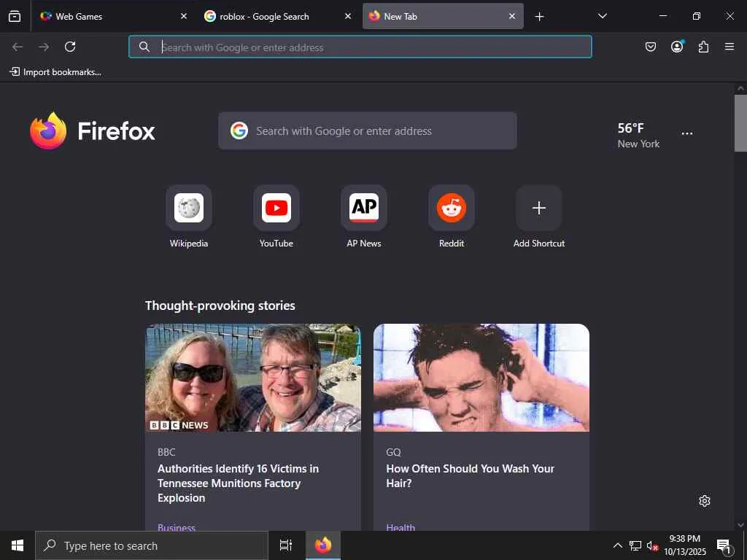Image resolution: width=747 pixels, height=560 pixels.
Task: Click the page search box with Google
Action: (368, 131)
